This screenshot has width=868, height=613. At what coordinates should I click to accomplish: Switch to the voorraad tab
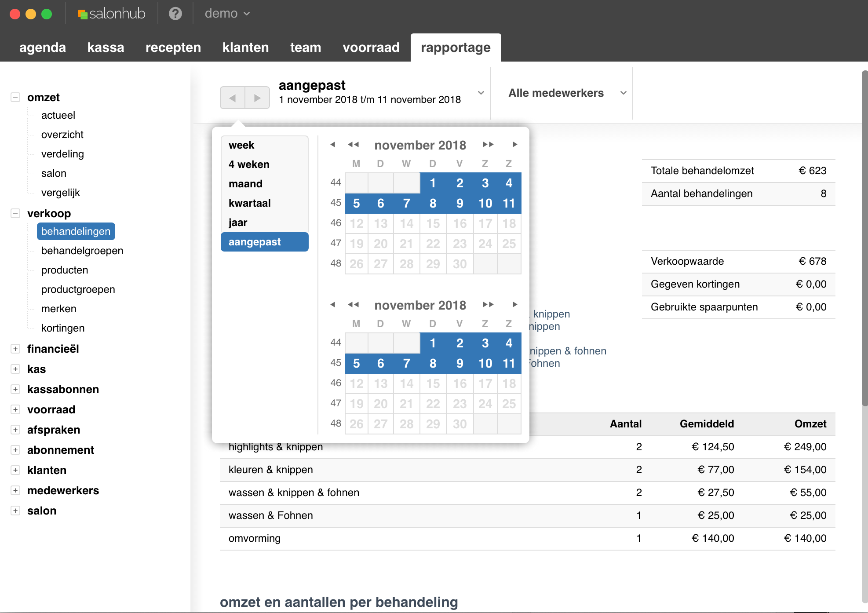pos(371,47)
